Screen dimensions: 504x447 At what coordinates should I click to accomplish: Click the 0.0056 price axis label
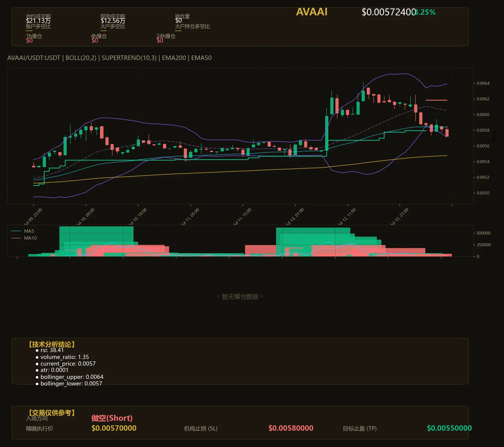pos(483,146)
